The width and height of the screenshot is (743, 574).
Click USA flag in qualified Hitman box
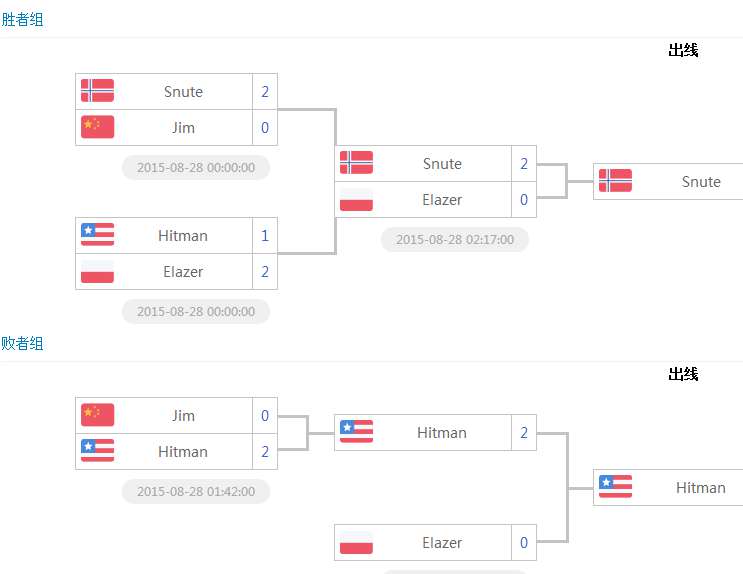[x=615, y=486]
